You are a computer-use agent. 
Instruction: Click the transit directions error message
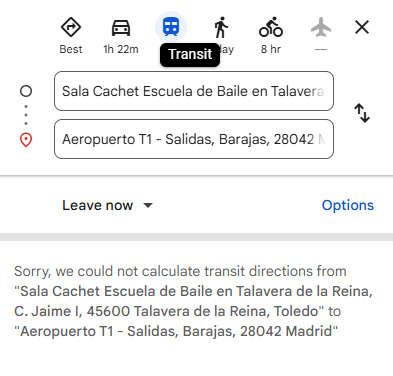pos(193,301)
